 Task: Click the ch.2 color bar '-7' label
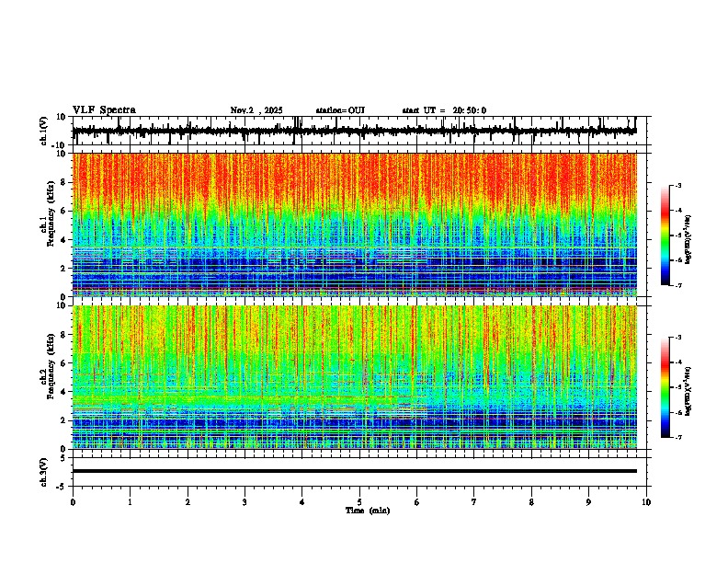[677, 437]
